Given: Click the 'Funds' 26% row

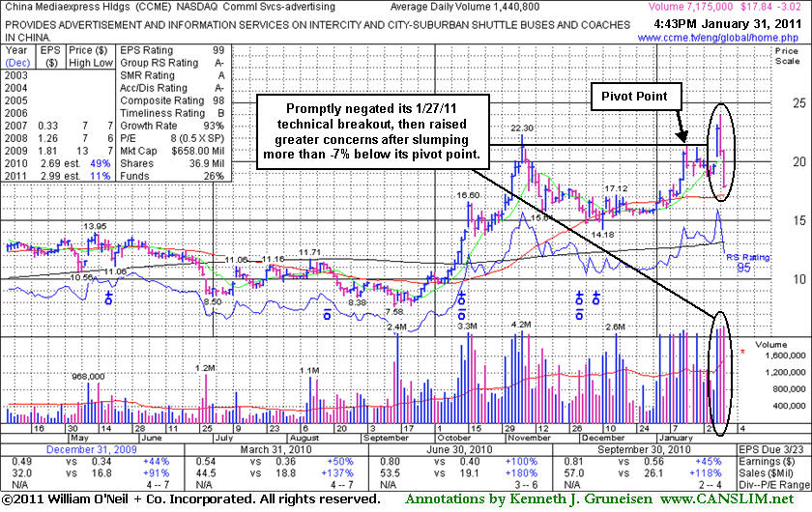Looking at the screenshot, I should point(172,176).
